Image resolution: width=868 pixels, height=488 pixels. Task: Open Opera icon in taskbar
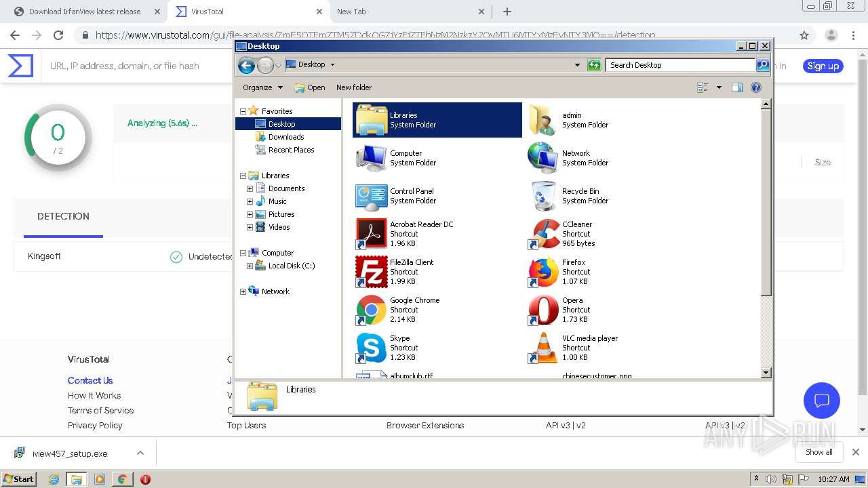click(145, 479)
